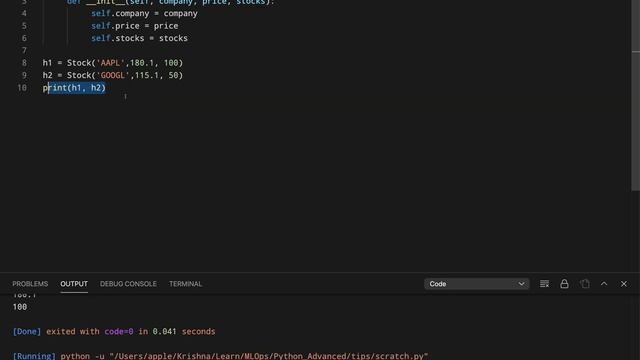Image resolution: width=640 pixels, height=360 pixels.
Task: Click line number 10 in the gutter
Action: (22, 88)
